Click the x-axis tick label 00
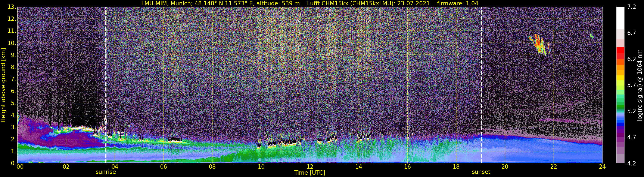 coord(20,167)
